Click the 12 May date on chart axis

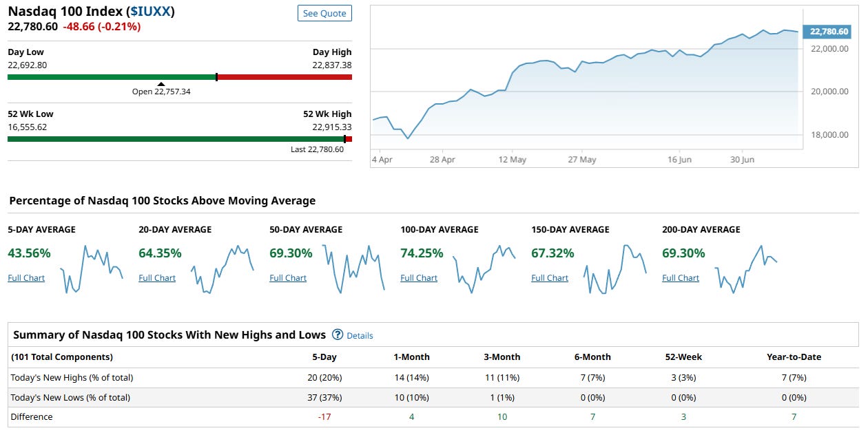(513, 160)
